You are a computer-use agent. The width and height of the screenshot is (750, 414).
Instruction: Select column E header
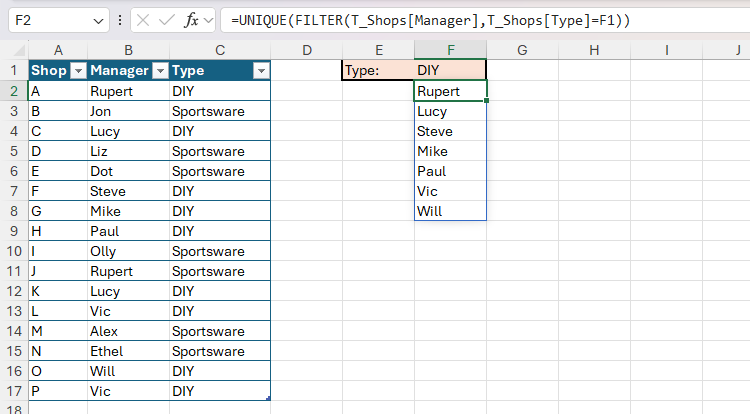[x=378, y=50]
